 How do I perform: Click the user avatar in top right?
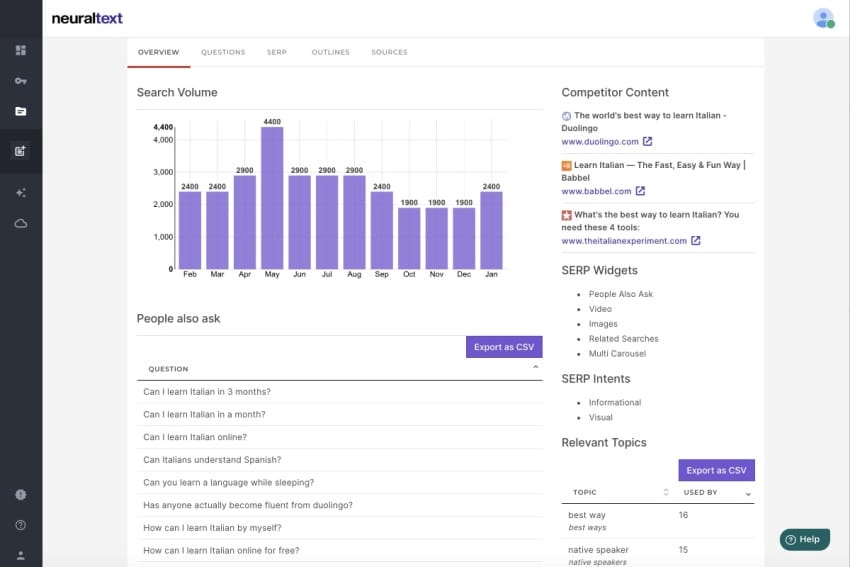[823, 18]
